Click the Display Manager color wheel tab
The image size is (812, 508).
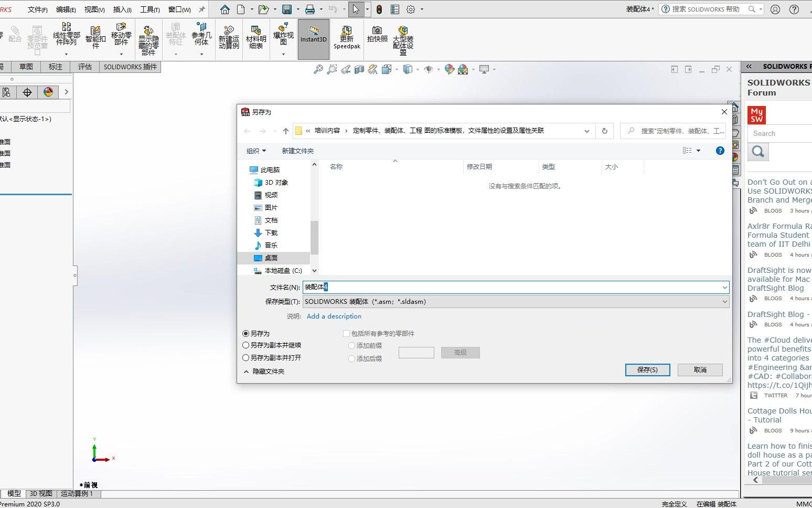pyautogui.click(x=48, y=92)
